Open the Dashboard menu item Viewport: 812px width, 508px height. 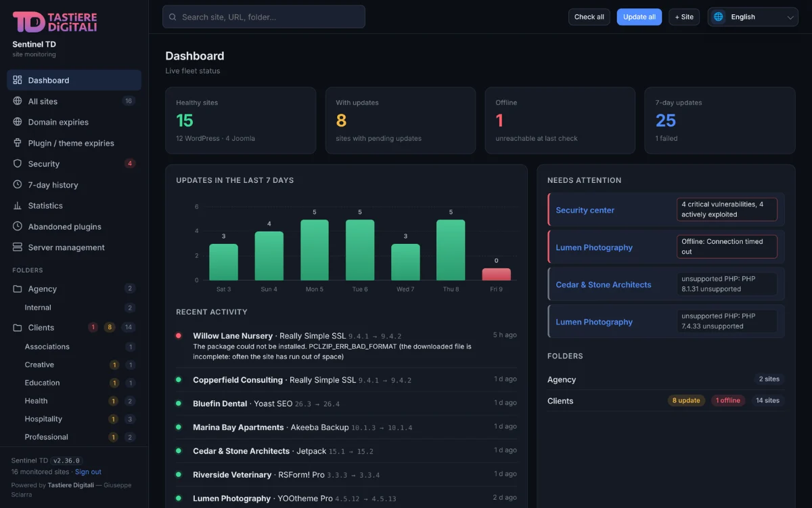[74, 80]
